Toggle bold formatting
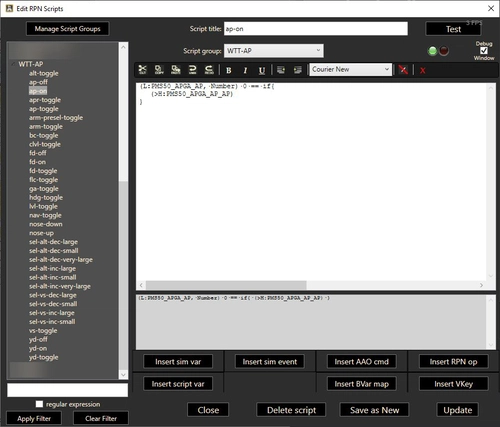 click(x=229, y=70)
